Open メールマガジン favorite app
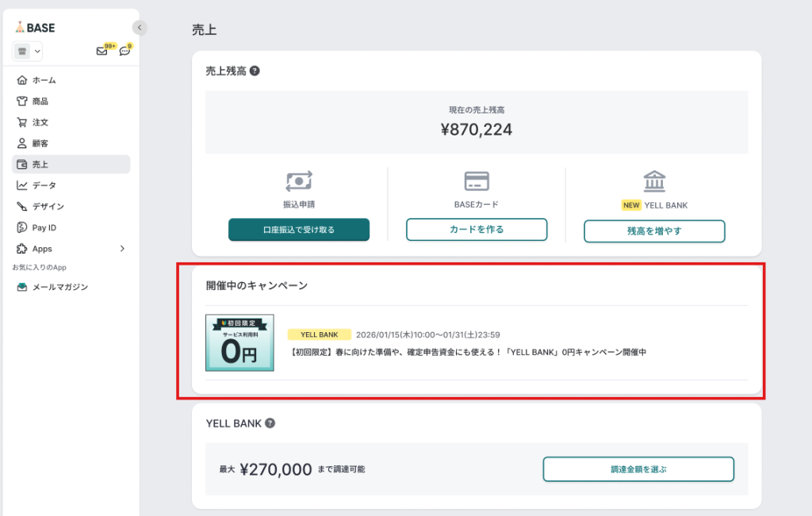 [59, 287]
